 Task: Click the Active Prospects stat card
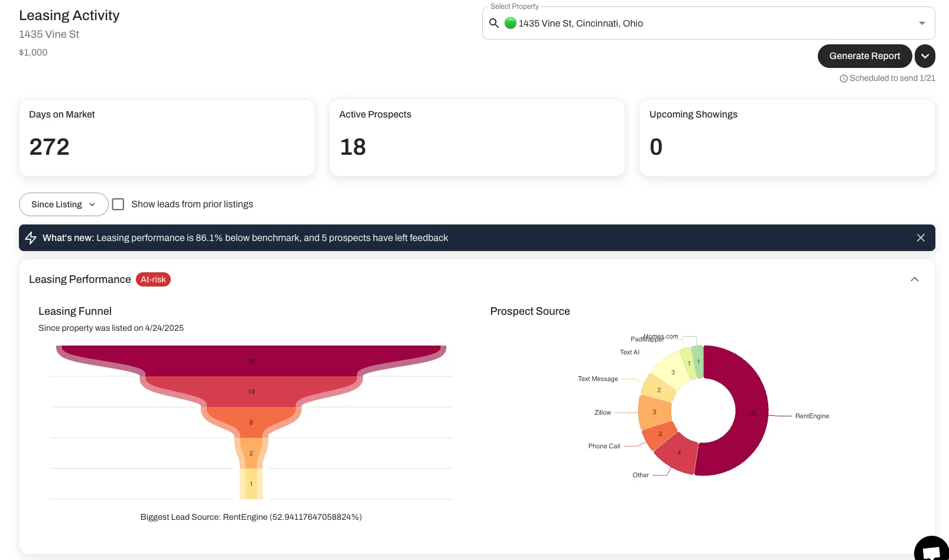click(x=477, y=138)
